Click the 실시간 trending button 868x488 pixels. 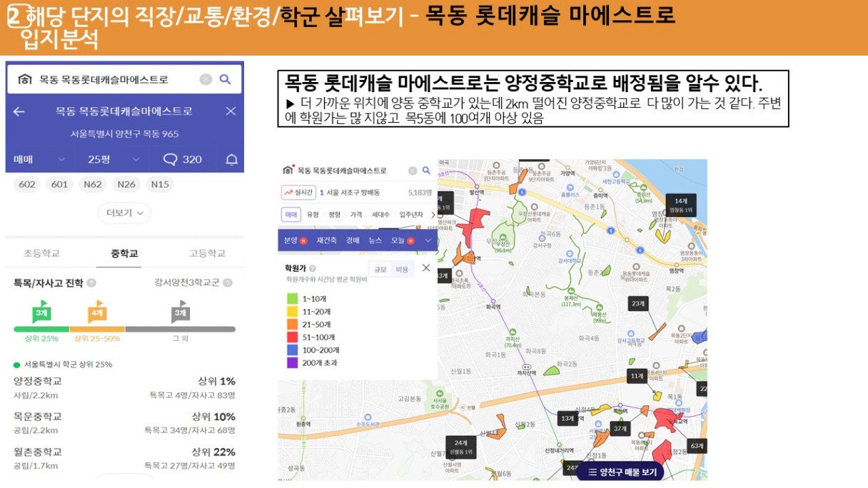(x=298, y=192)
